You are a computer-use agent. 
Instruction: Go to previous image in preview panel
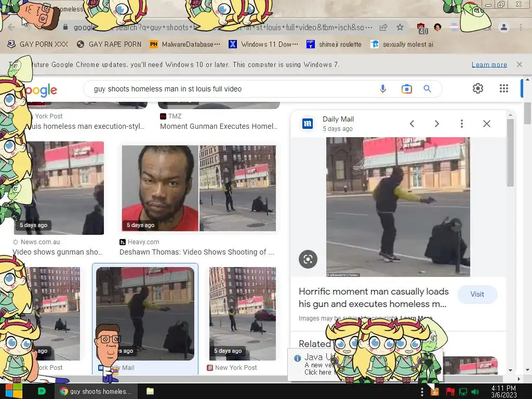(412, 124)
